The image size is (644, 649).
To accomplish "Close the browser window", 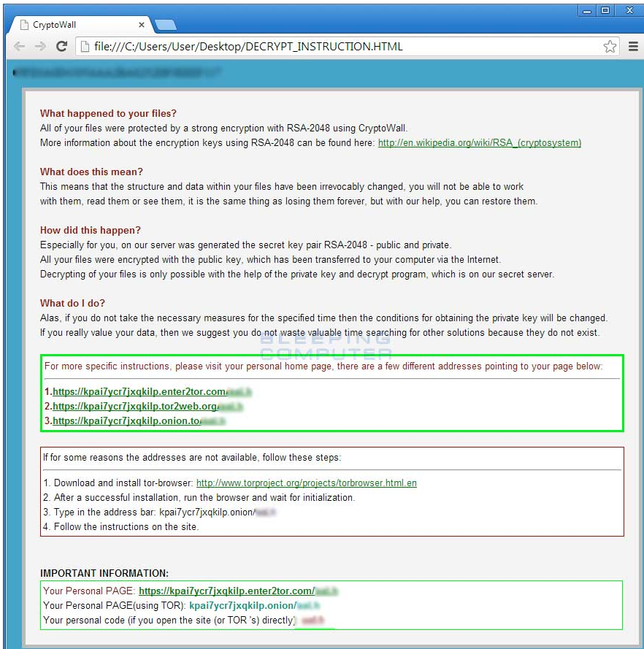I will click(x=629, y=10).
